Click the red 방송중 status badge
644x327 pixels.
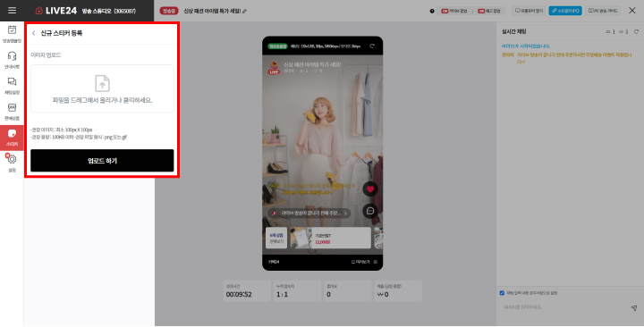click(x=169, y=11)
